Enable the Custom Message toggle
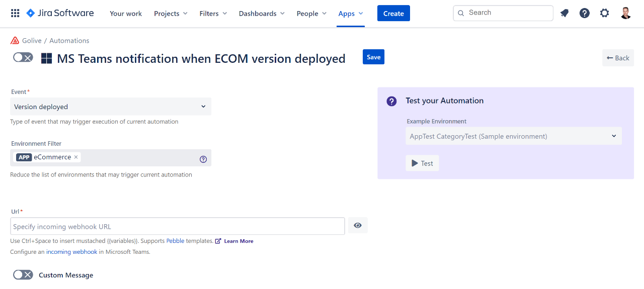 pyautogui.click(x=23, y=275)
